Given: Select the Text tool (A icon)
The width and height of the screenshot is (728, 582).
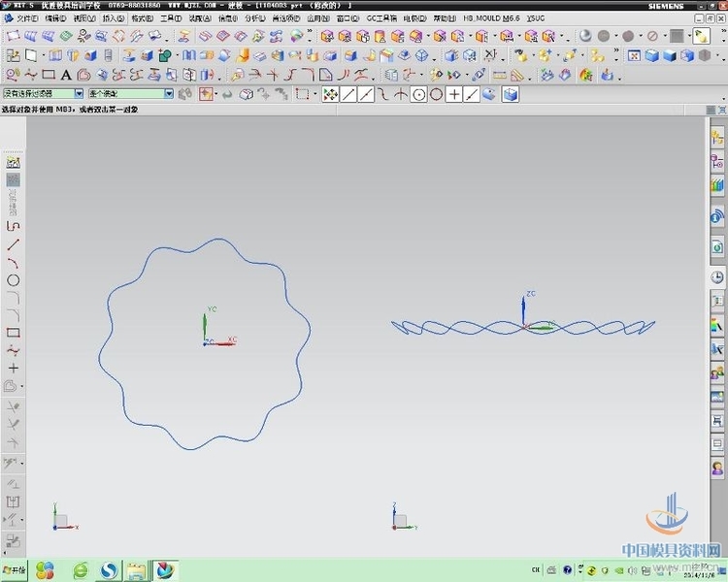Looking at the screenshot, I should pyautogui.click(x=66, y=75).
